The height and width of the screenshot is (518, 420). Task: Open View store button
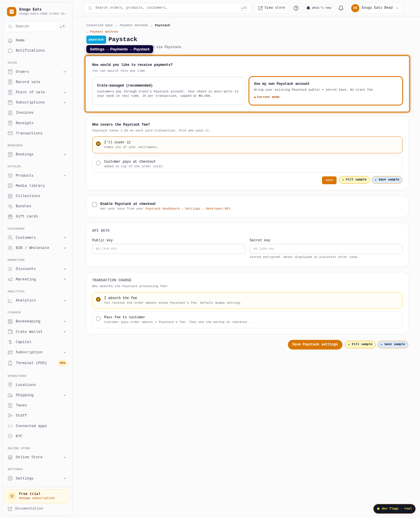click(272, 8)
